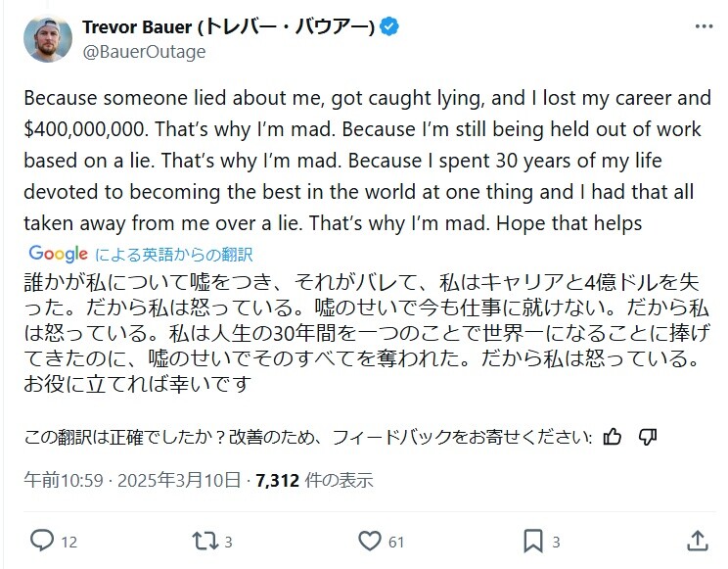This screenshot has width=728, height=569.
Task: Open the 午前10:59 2025年3月10日 timestamp link
Action: tap(134, 481)
